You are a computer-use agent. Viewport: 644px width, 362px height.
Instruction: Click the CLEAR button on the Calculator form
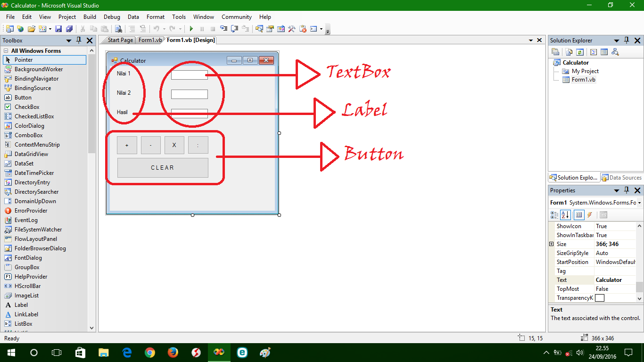coord(162,167)
